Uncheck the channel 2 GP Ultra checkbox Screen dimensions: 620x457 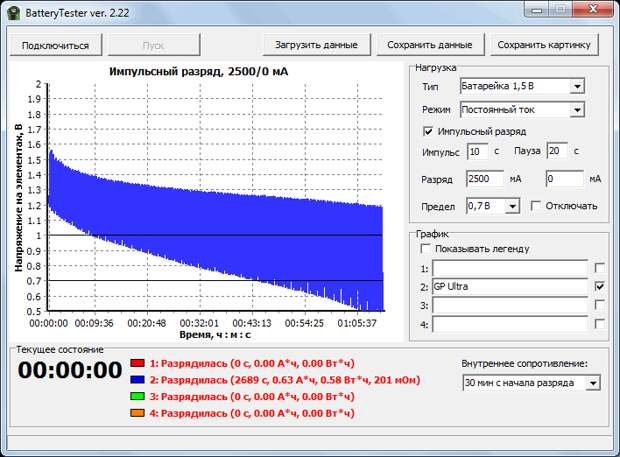[x=599, y=286]
